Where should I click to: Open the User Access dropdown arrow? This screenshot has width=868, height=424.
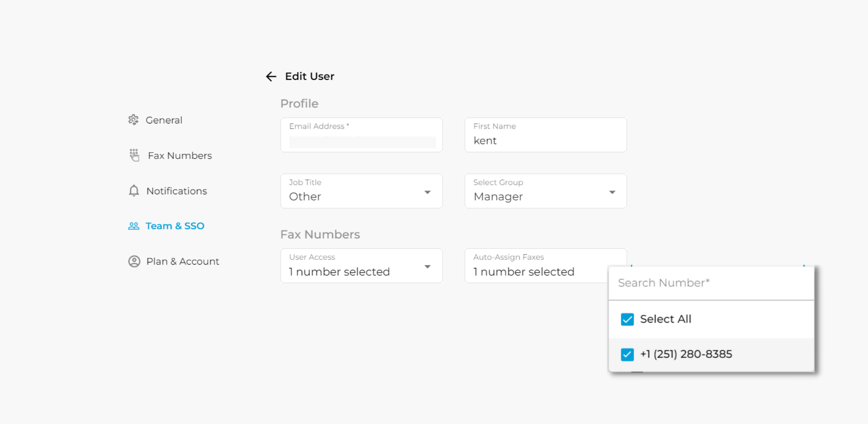(428, 267)
